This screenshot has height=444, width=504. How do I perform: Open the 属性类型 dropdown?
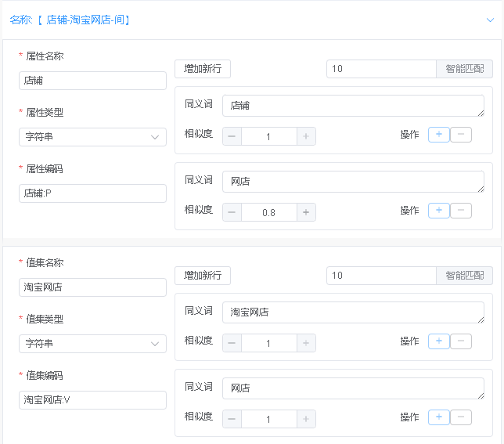pos(92,137)
